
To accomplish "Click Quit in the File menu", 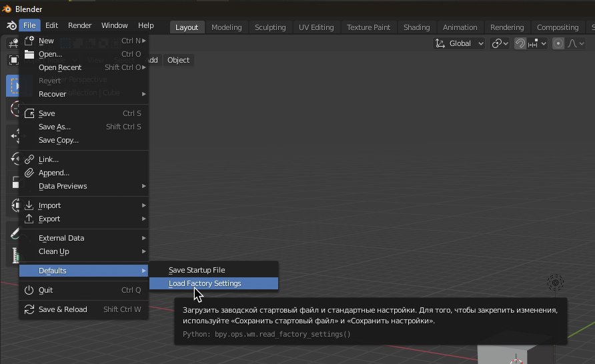I will [83, 290].
